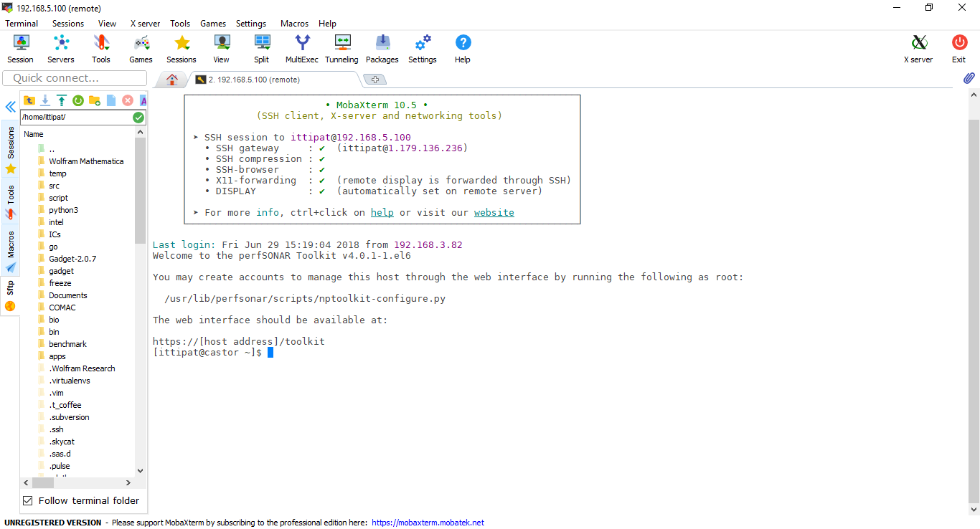Image resolution: width=980 pixels, height=529 pixels.
Task: Open the Session toolbar button
Action: tap(20, 49)
